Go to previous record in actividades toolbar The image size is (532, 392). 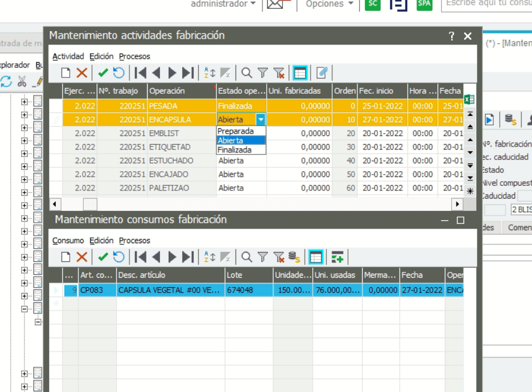pyautogui.click(x=156, y=73)
